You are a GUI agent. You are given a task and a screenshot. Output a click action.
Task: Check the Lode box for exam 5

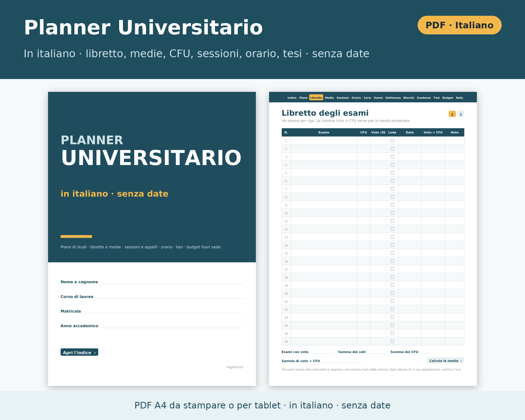tap(392, 173)
